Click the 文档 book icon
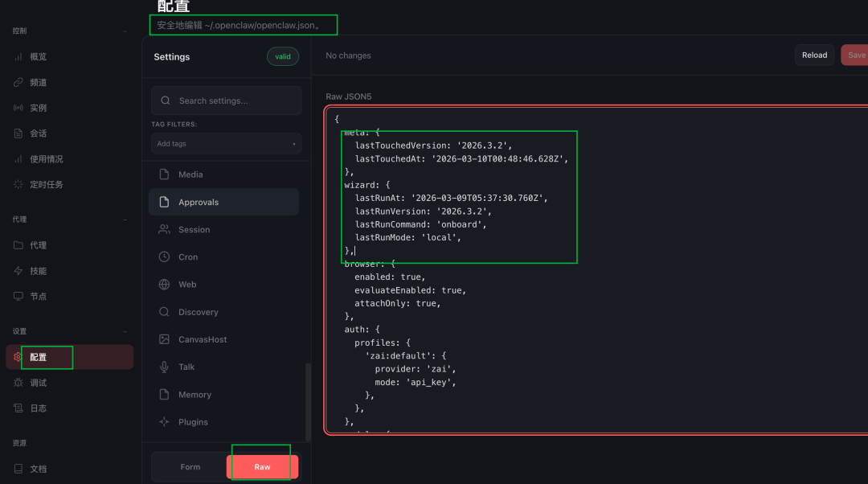This screenshot has height=484, width=868. coord(18,469)
